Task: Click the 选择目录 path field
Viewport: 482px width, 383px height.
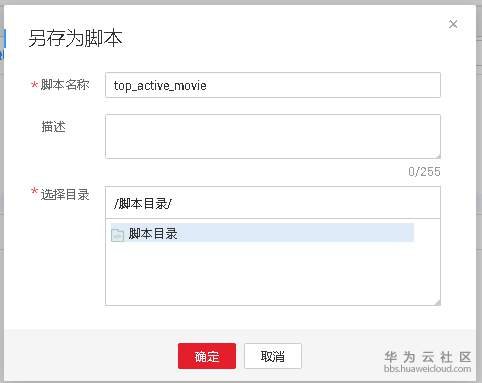Action: (273, 203)
